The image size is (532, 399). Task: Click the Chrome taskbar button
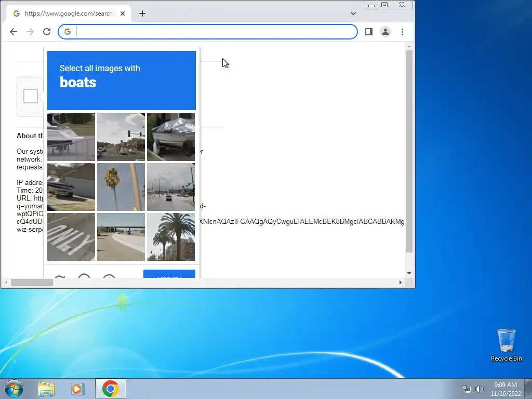click(111, 389)
